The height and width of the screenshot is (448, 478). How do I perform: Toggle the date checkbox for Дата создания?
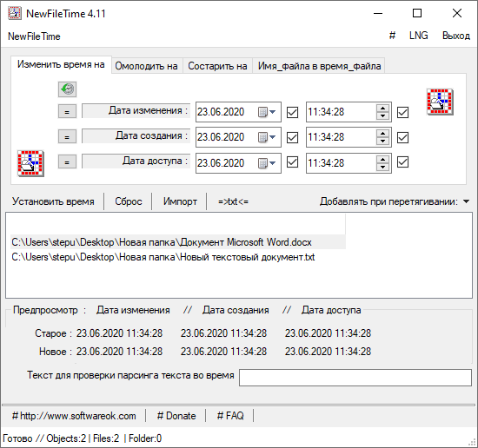292,138
